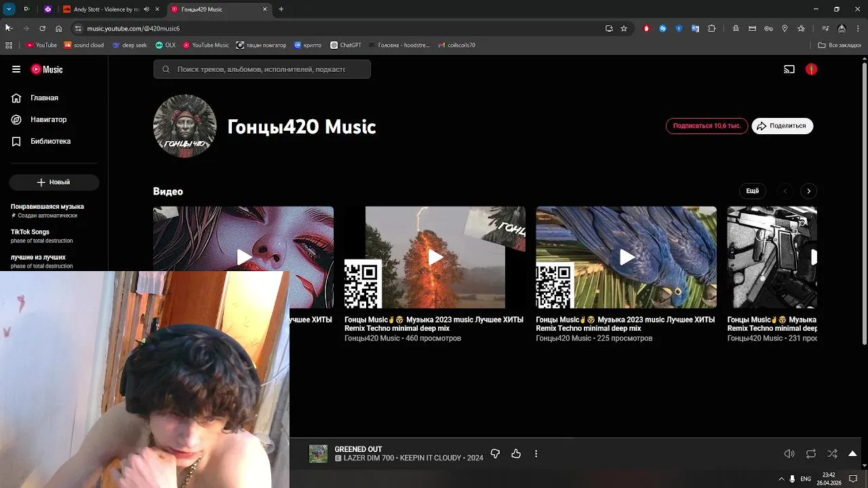Open the YouTube Music hamburger menu
The width and height of the screenshot is (868, 488).
coord(16,69)
